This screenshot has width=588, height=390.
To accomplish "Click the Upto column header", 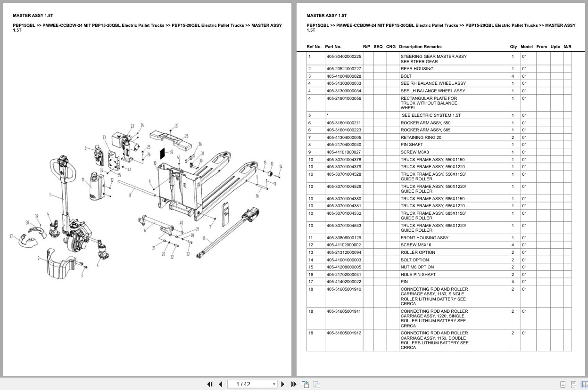I will pos(555,47).
